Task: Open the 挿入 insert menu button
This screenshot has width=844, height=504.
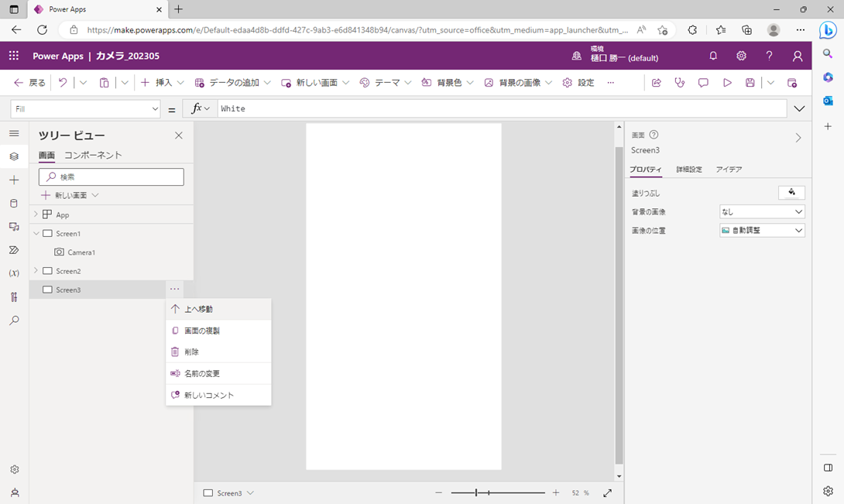Action: (x=162, y=82)
